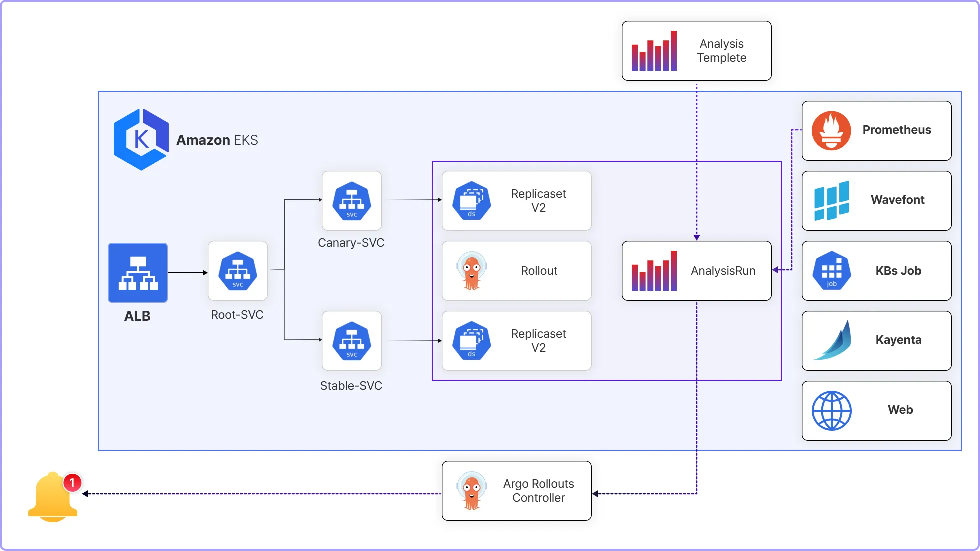Screen dimensions: 980x551
Task: Select the Web globe icon
Action: coord(832,411)
